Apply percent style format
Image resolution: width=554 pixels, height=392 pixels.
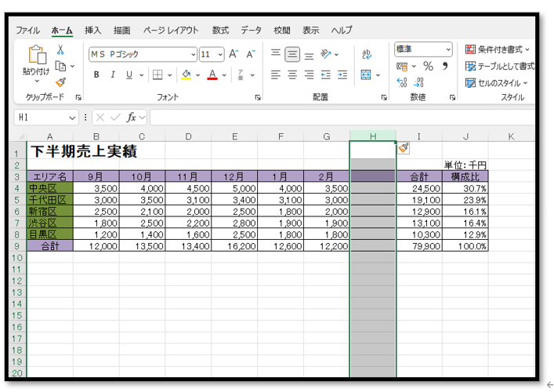(x=428, y=66)
